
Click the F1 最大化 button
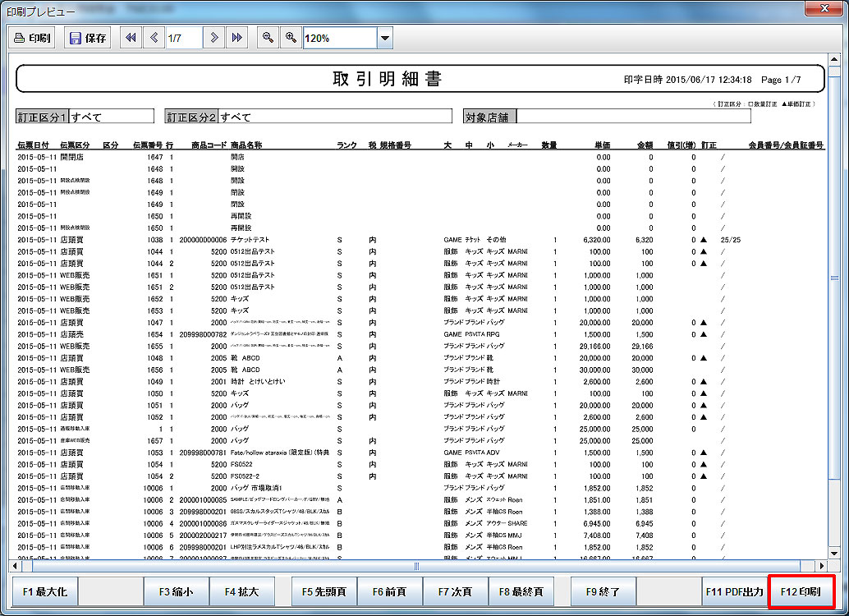(x=45, y=591)
